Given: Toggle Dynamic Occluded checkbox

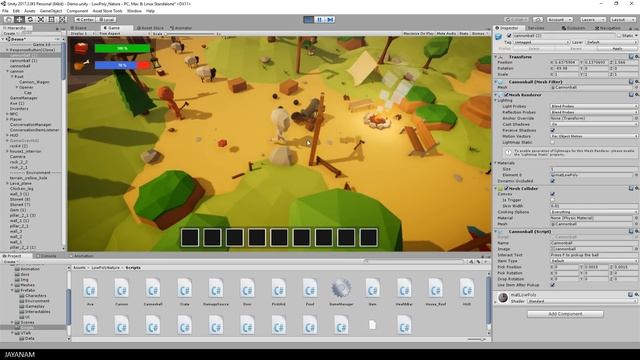Looking at the screenshot, I should (553, 180).
